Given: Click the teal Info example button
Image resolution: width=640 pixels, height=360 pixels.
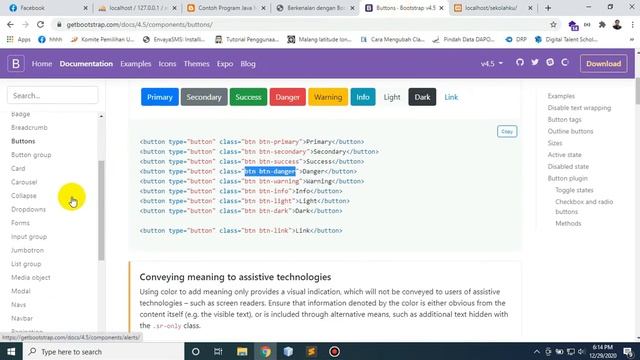Looking at the screenshot, I should (363, 97).
